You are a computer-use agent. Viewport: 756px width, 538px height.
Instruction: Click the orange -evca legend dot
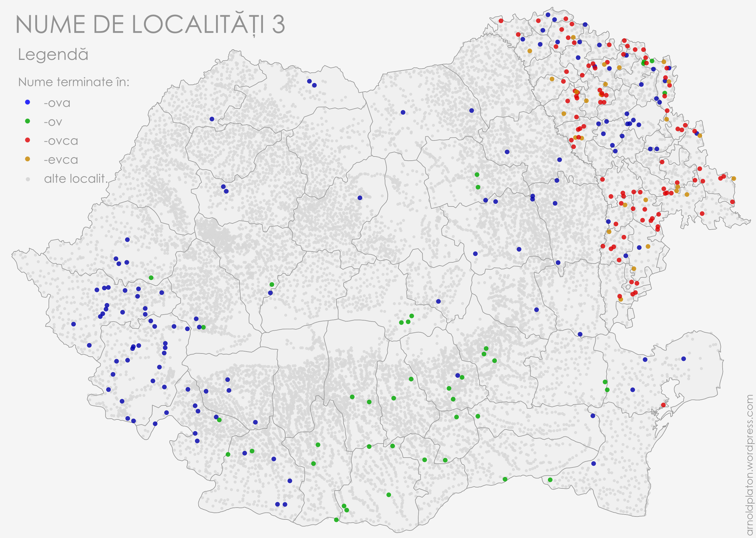[x=27, y=159]
